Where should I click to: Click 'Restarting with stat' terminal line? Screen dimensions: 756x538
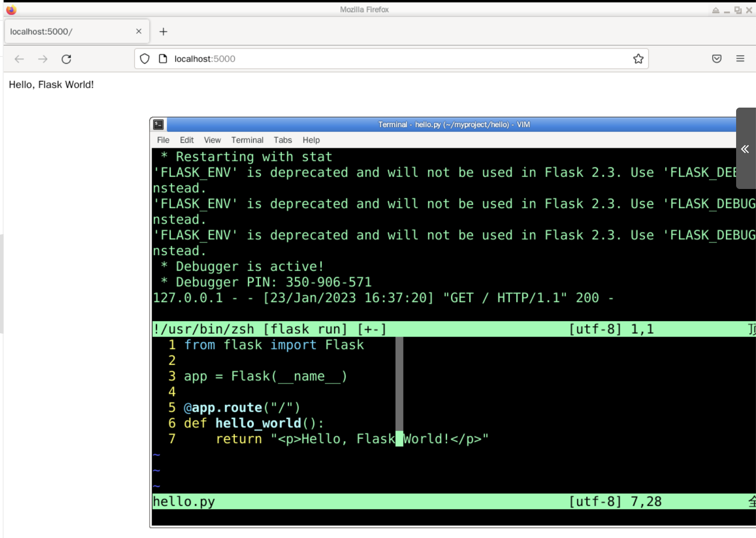pos(247,157)
